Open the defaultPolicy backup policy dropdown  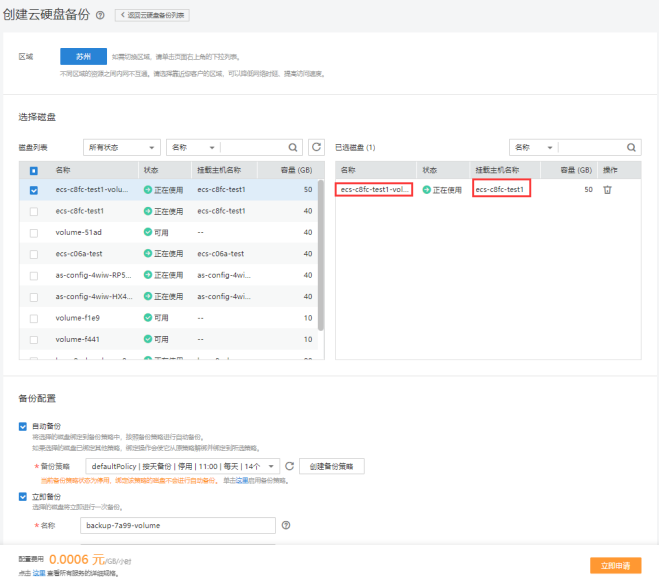[182, 466]
